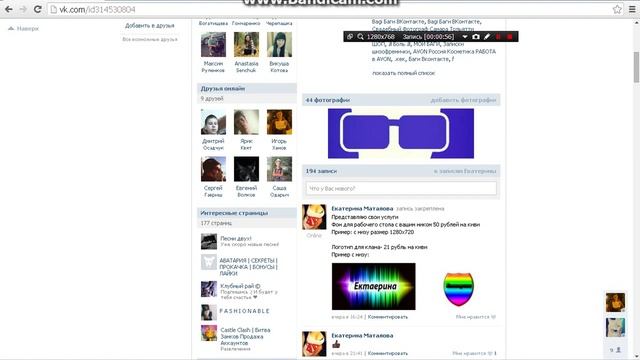The height and width of the screenshot is (360, 640).
Task: Open the 194 записи wall header
Action: click(321, 171)
